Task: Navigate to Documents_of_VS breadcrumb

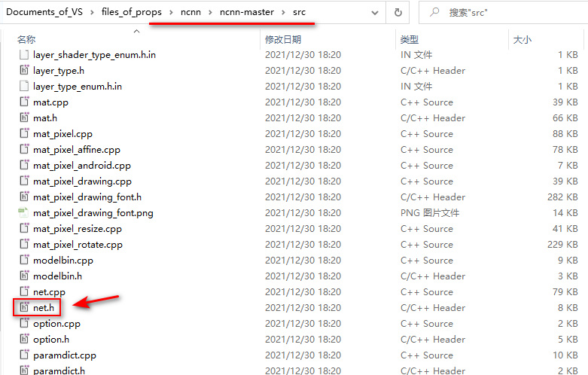Action: [44, 12]
